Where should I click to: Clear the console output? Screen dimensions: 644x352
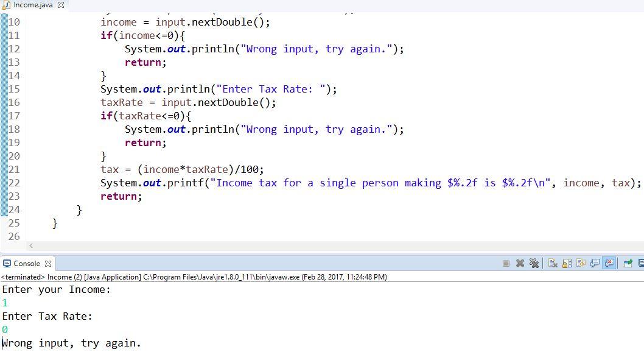click(553, 263)
